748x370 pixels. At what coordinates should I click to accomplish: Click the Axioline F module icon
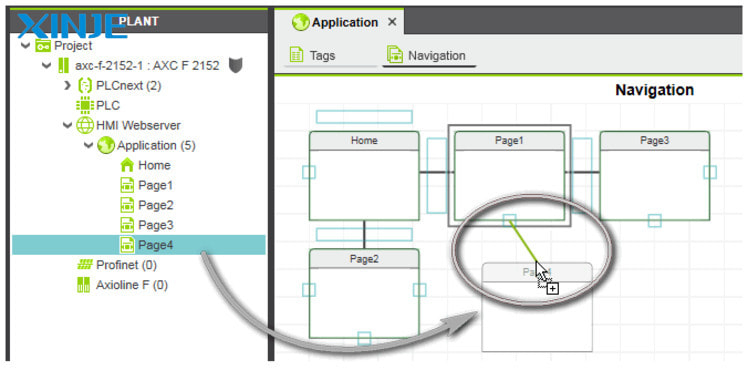[x=83, y=285]
